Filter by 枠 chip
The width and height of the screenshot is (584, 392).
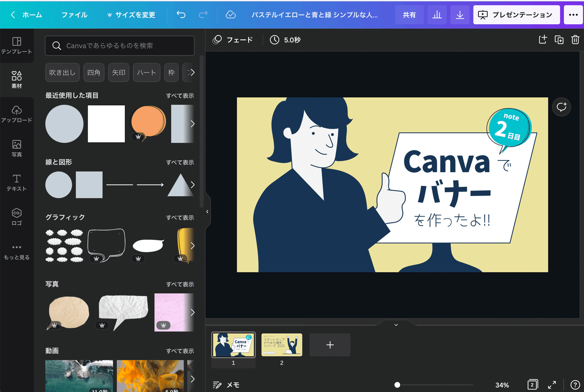tap(171, 72)
